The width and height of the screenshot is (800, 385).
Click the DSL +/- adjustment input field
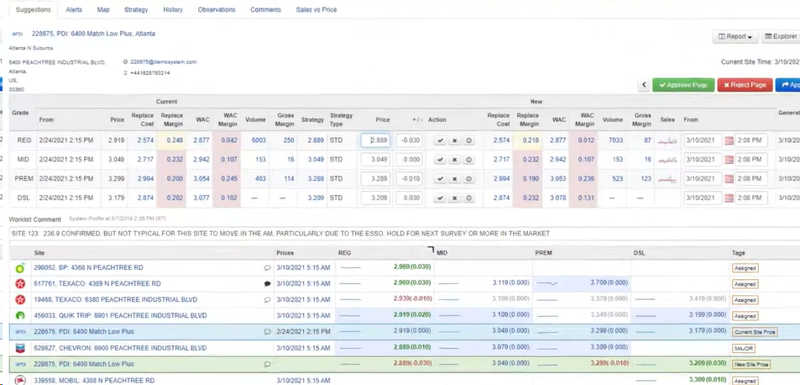coord(409,198)
